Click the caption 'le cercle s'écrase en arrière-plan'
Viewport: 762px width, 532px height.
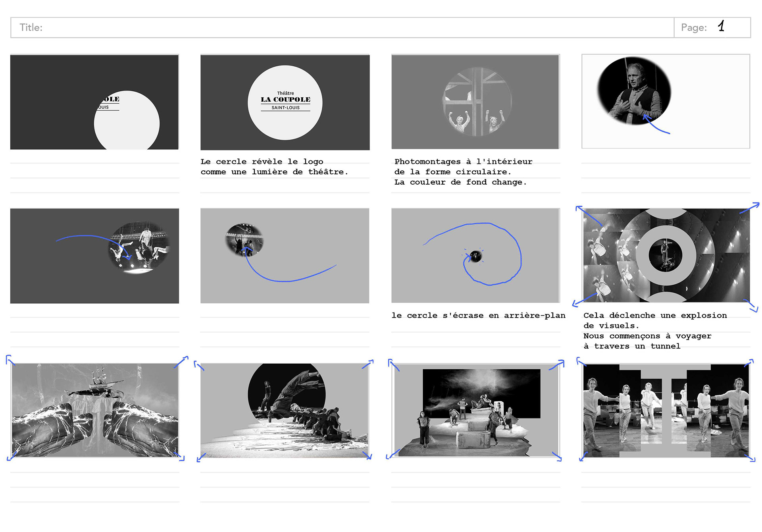(479, 316)
